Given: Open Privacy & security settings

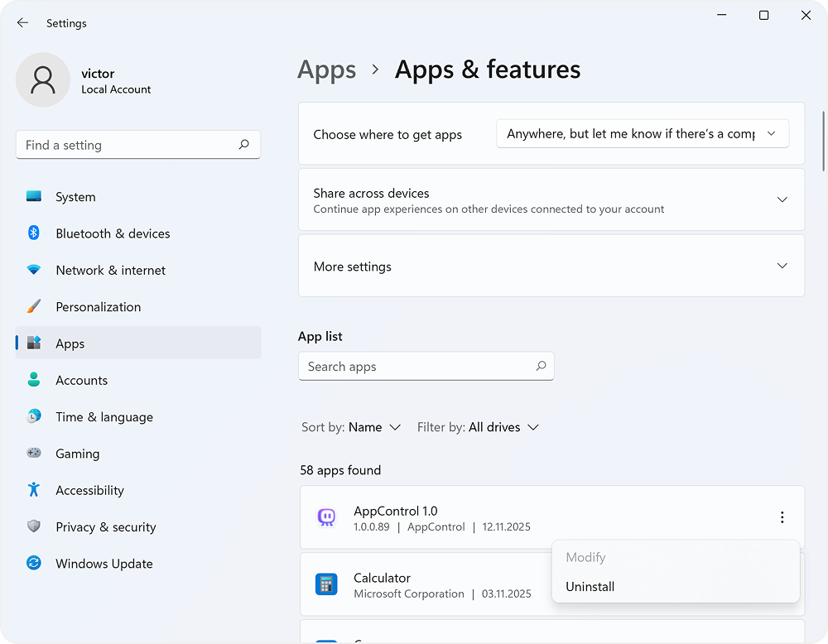Looking at the screenshot, I should click(x=105, y=526).
